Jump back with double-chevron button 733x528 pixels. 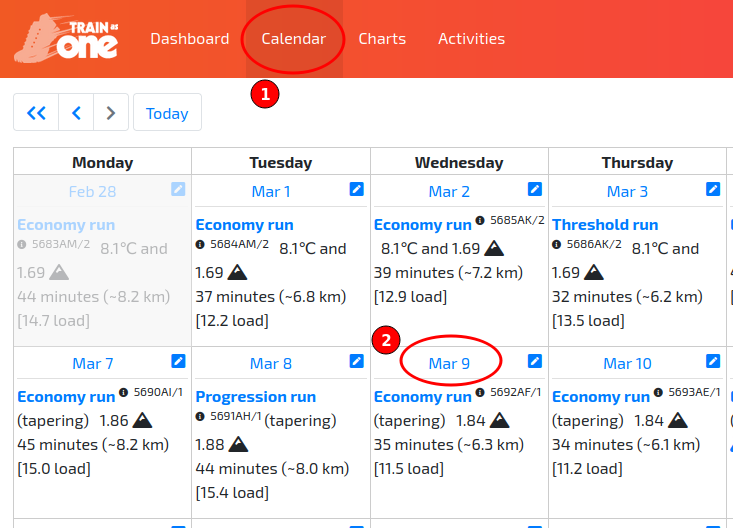click(36, 113)
